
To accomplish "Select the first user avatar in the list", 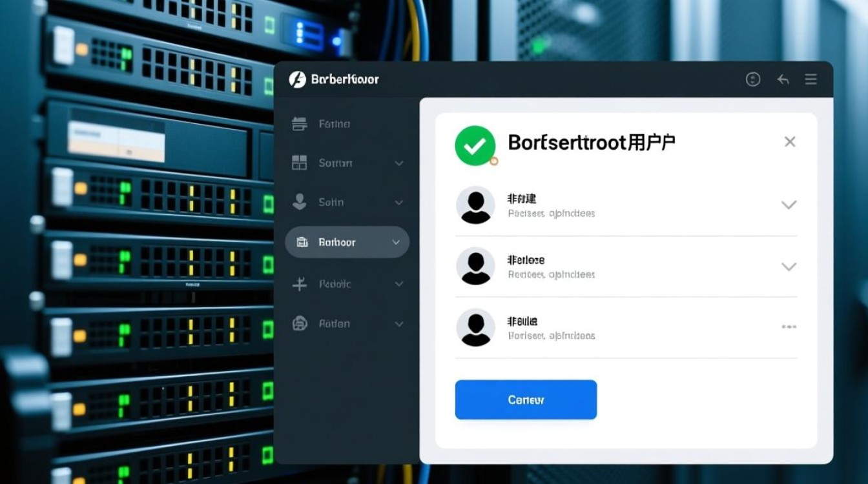I will [475, 205].
